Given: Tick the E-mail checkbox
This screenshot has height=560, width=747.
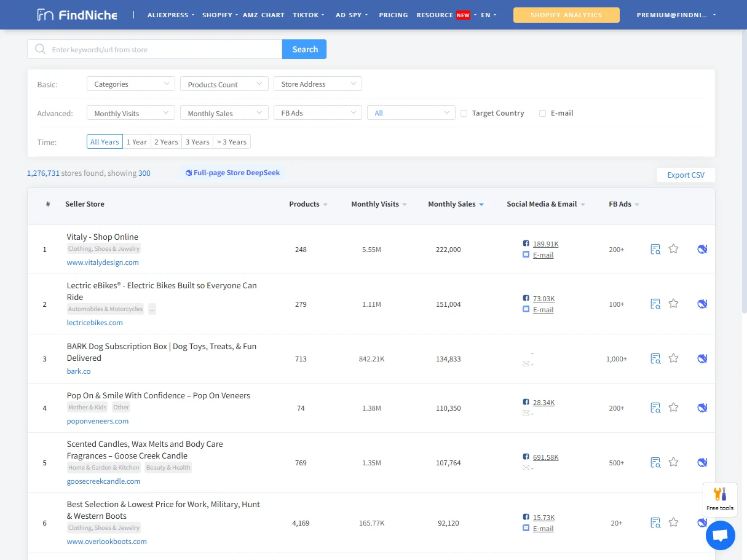Looking at the screenshot, I should [542, 113].
